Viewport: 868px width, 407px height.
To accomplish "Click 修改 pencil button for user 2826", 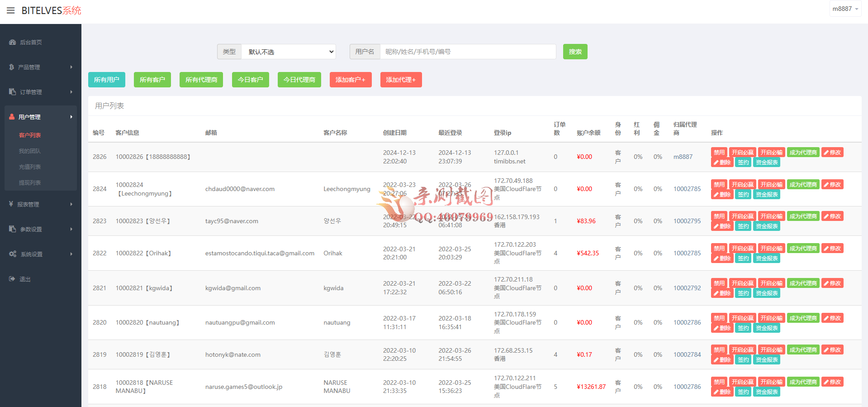I will 832,153.
